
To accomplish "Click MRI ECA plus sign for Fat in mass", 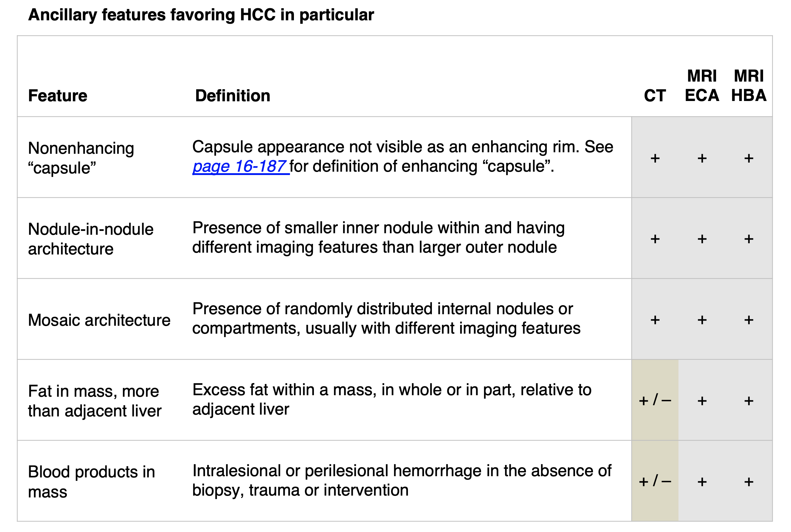I will pos(702,401).
